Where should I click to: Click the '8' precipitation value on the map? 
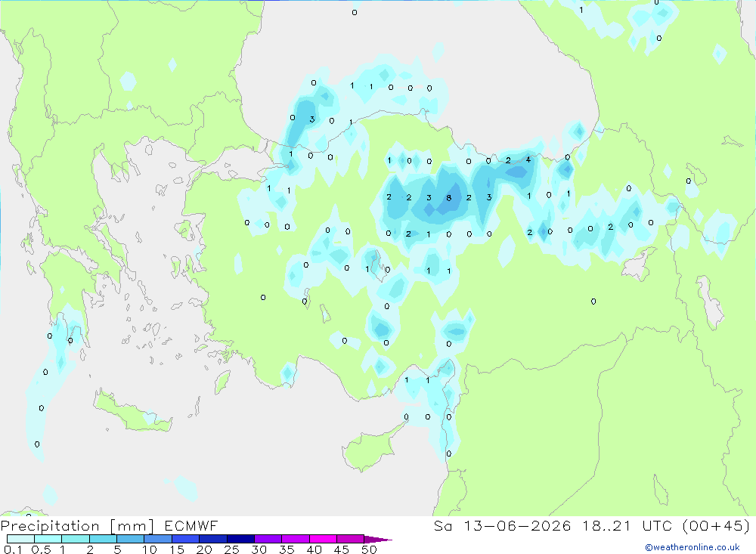(x=449, y=198)
